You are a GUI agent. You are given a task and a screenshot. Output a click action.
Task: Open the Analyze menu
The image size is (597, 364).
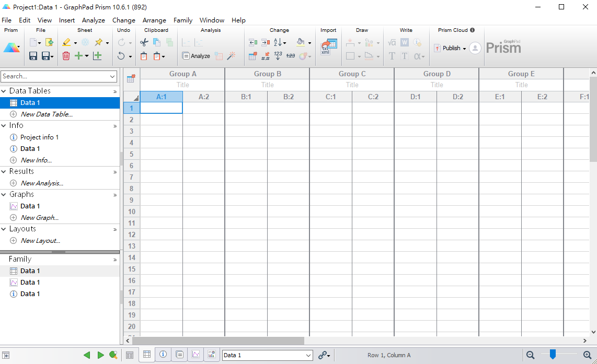click(x=93, y=20)
